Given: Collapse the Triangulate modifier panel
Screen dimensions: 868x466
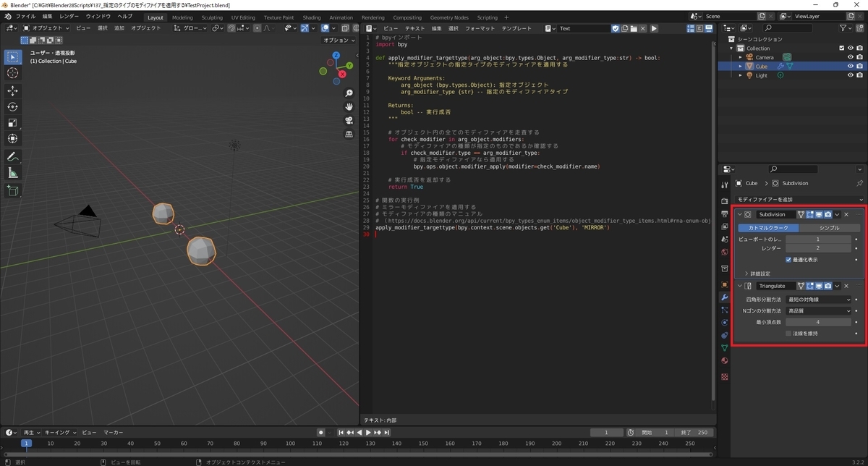Looking at the screenshot, I should 740,286.
